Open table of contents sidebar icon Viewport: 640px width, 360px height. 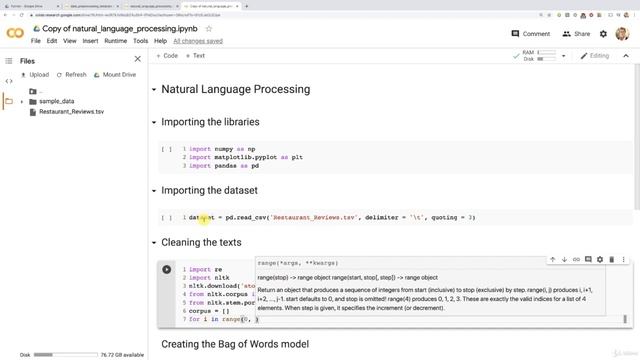click(9, 61)
